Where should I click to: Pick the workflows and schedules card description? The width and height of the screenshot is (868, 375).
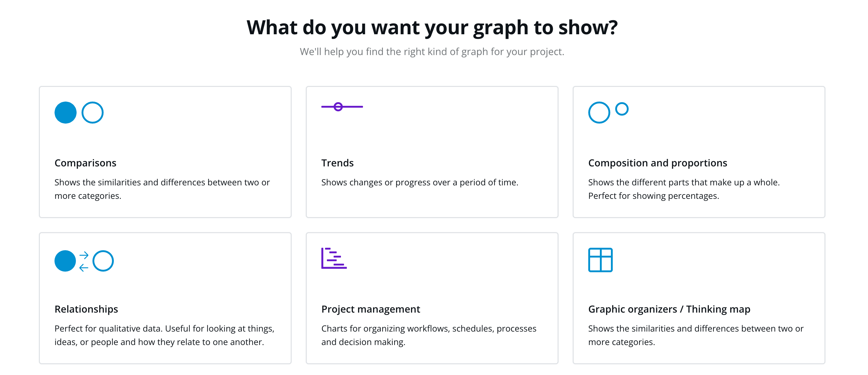[428, 335]
